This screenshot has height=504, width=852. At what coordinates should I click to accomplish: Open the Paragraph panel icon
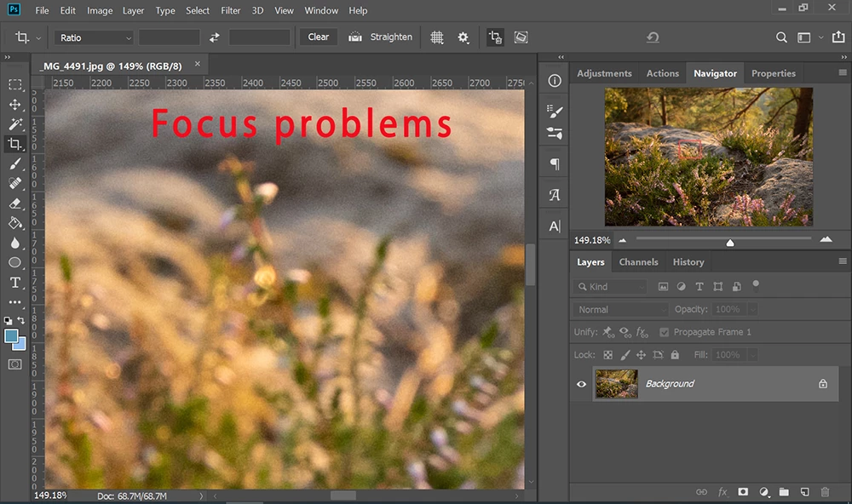click(555, 163)
